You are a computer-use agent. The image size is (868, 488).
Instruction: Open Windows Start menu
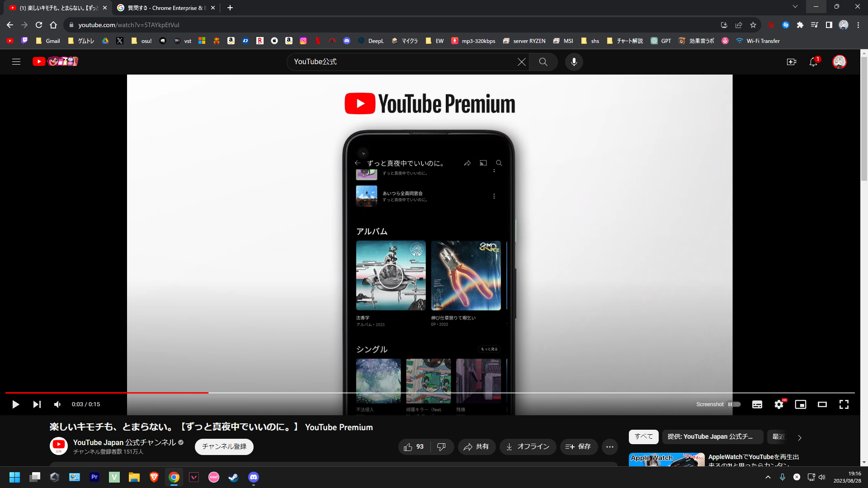click(14, 477)
